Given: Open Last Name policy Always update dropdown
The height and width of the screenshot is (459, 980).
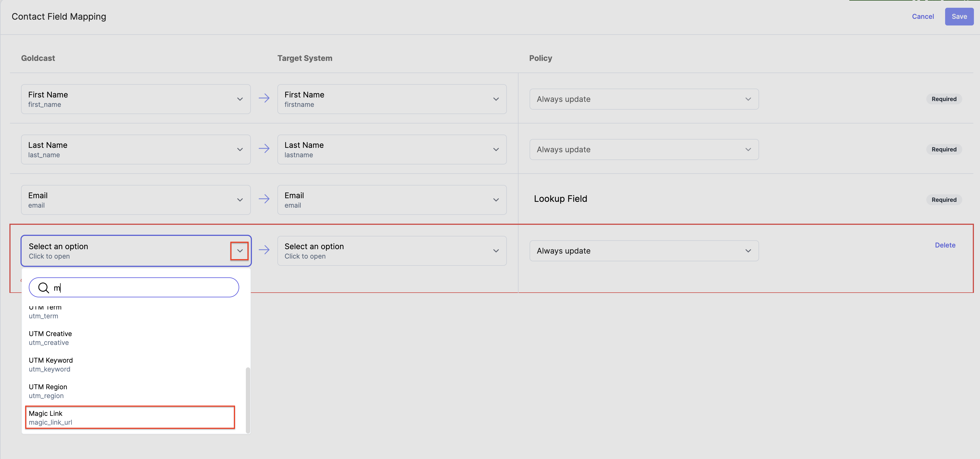Looking at the screenshot, I should coord(644,149).
